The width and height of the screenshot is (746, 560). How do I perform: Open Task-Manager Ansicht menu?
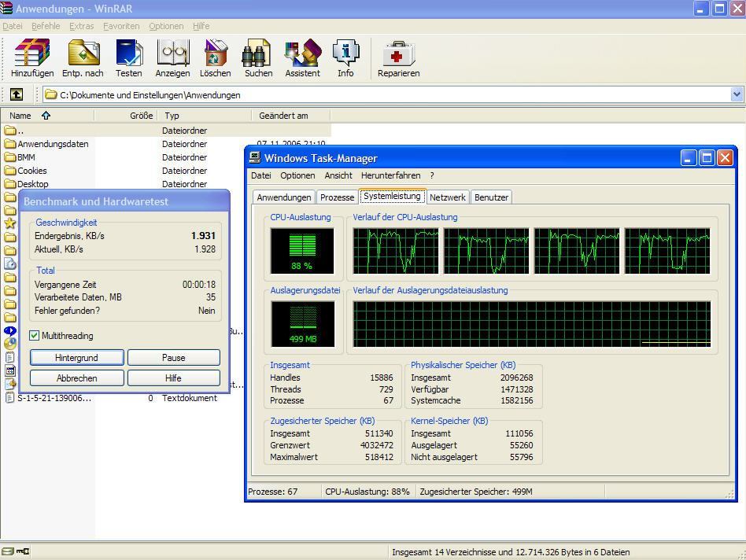pyautogui.click(x=338, y=175)
